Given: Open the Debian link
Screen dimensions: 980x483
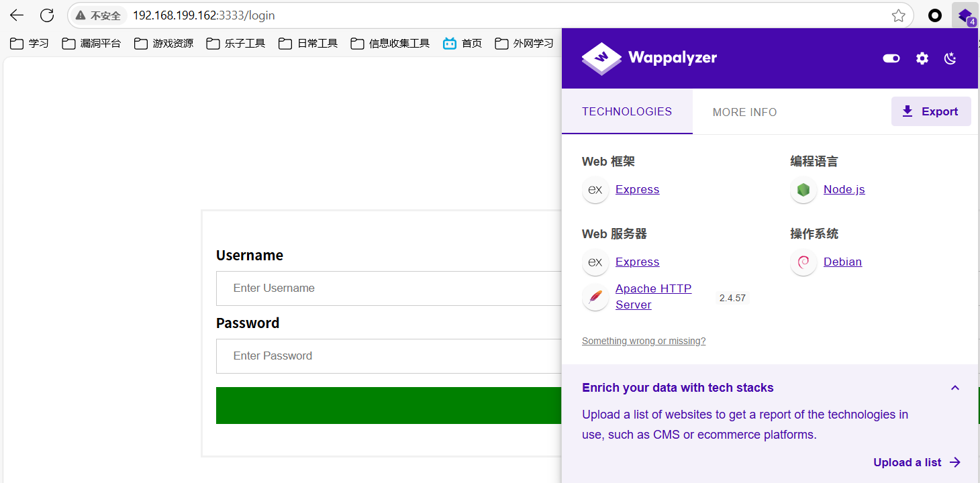Looking at the screenshot, I should pos(843,262).
